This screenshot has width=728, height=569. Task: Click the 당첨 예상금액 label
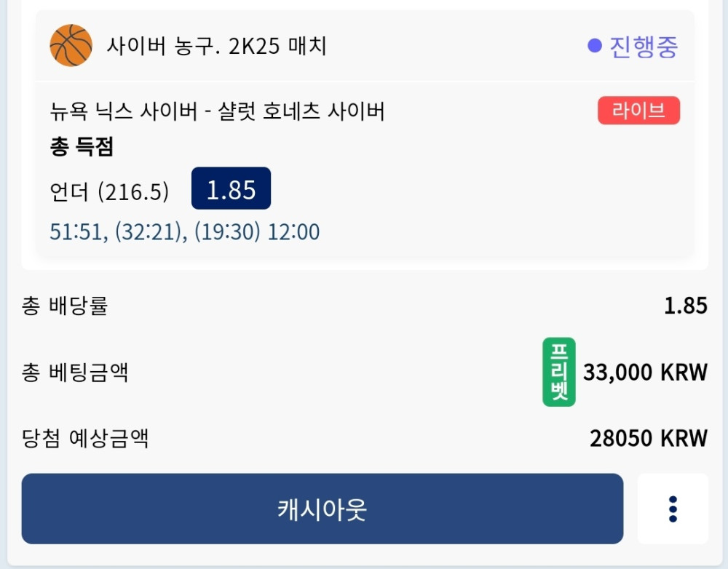tap(85, 439)
